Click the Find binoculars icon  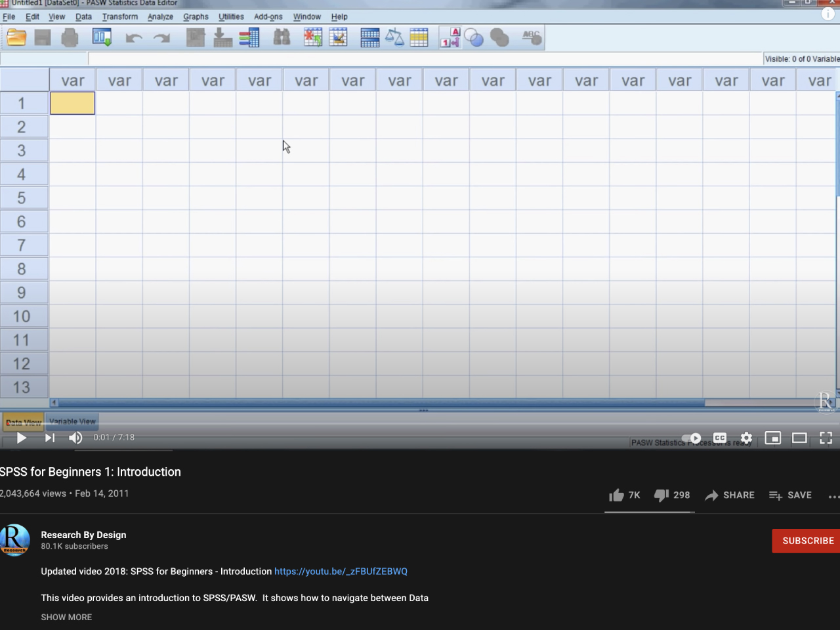282,37
